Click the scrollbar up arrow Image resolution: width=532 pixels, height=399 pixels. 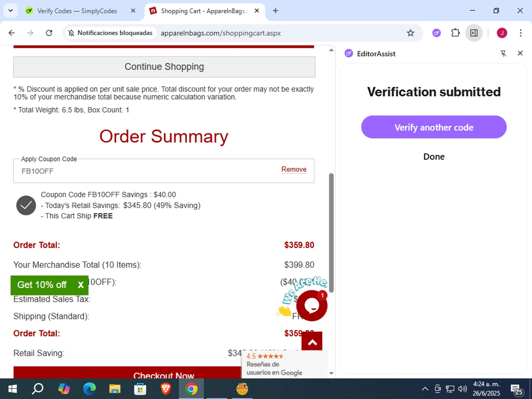[331, 50]
